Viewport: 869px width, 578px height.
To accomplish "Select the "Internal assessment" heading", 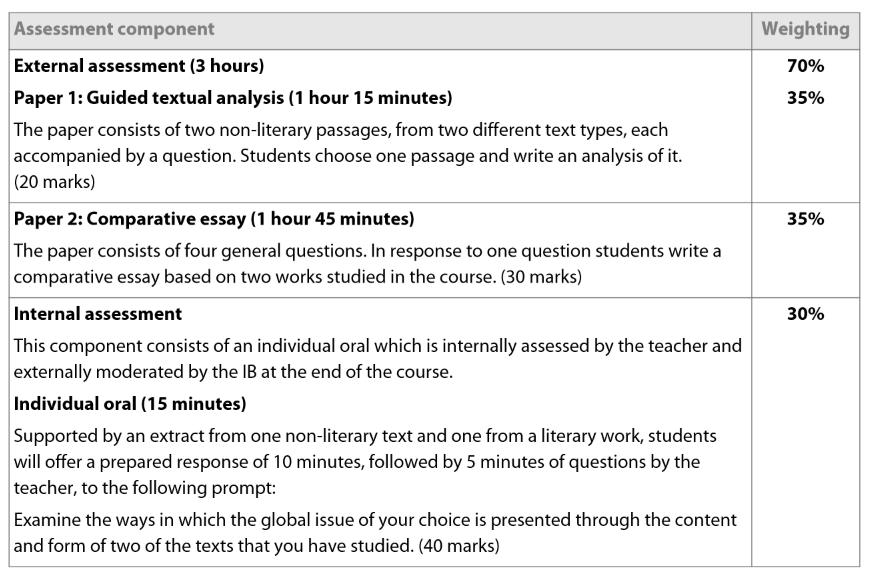I will pyautogui.click(x=98, y=313).
